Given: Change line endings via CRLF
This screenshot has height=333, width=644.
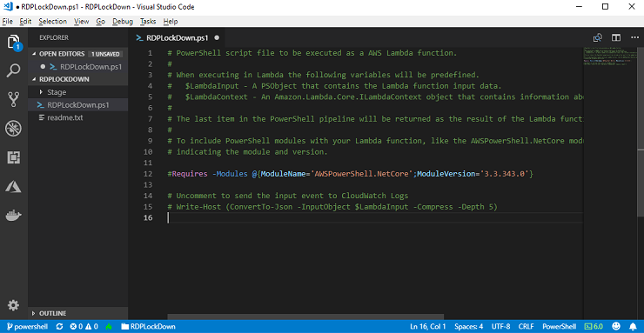Looking at the screenshot, I should click(526, 326).
